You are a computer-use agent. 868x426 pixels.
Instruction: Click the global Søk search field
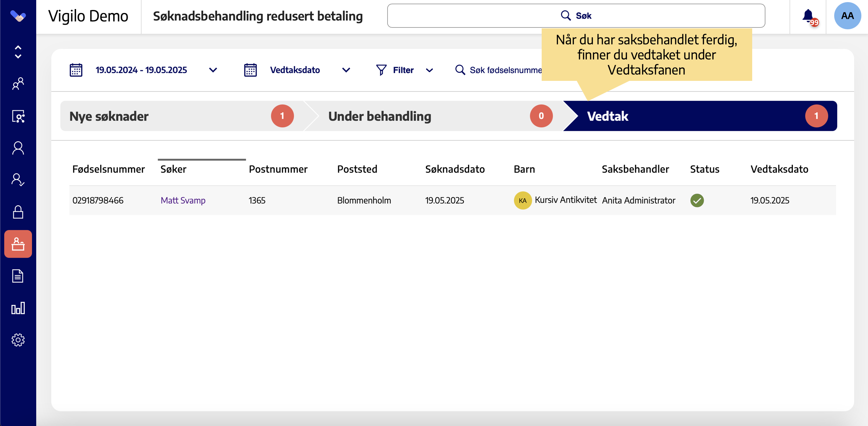[x=576, y=16]
